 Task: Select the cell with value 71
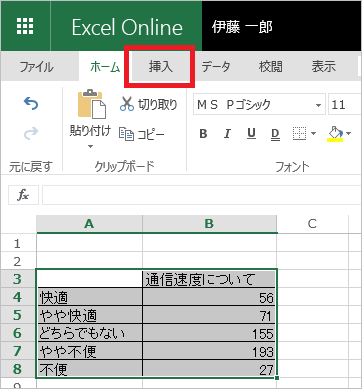[209, 315]
